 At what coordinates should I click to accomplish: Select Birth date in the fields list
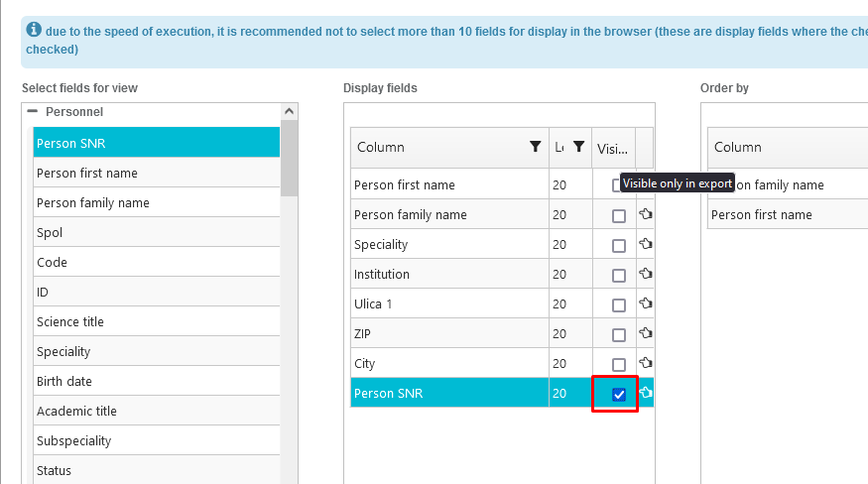point(64,381)
